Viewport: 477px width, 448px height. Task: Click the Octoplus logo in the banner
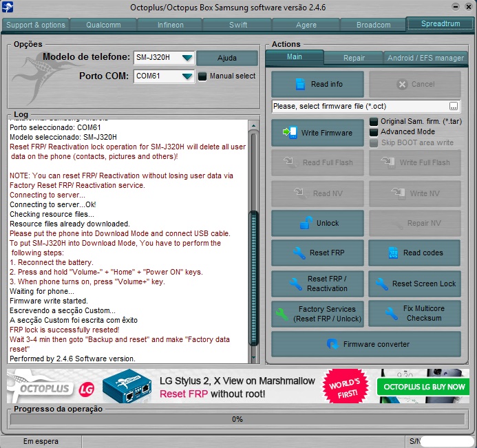click(x=41, y=387)
